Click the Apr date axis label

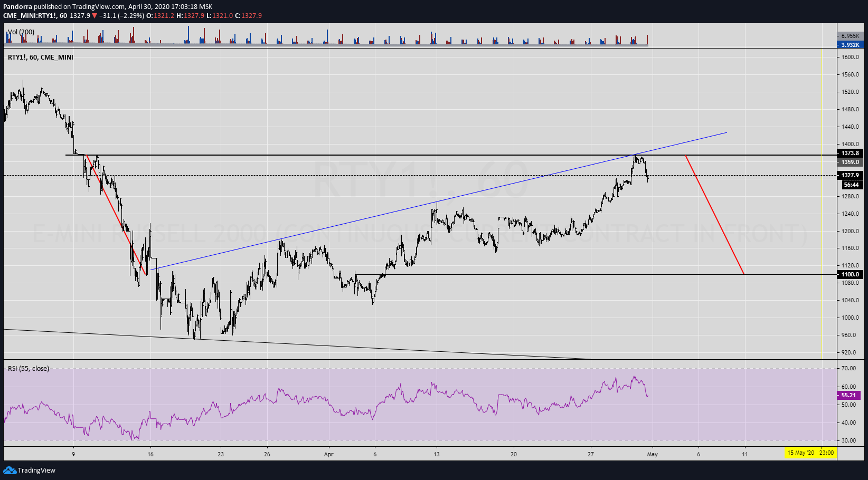click(x=329, y=454)
